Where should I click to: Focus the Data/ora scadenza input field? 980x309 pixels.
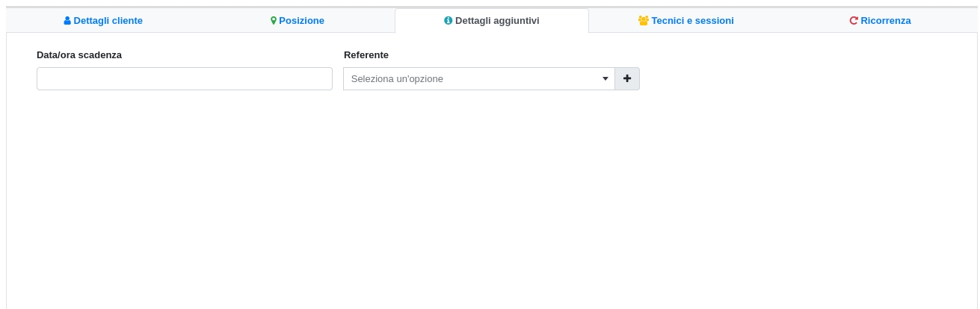[184, 79]
